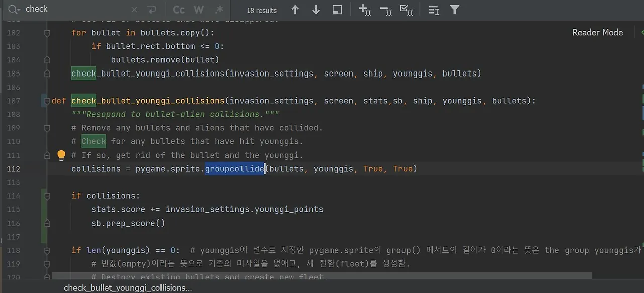This screenshot has width=644, height=293.
Task: Click the fold end marker on line 111
Action: pyautogui.click(x=47, y=155)
